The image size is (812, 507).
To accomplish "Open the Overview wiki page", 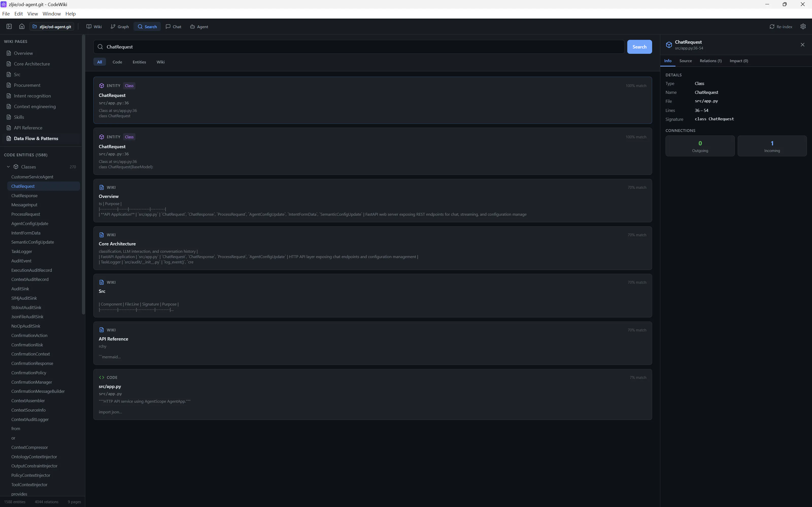I will [41, 53].
